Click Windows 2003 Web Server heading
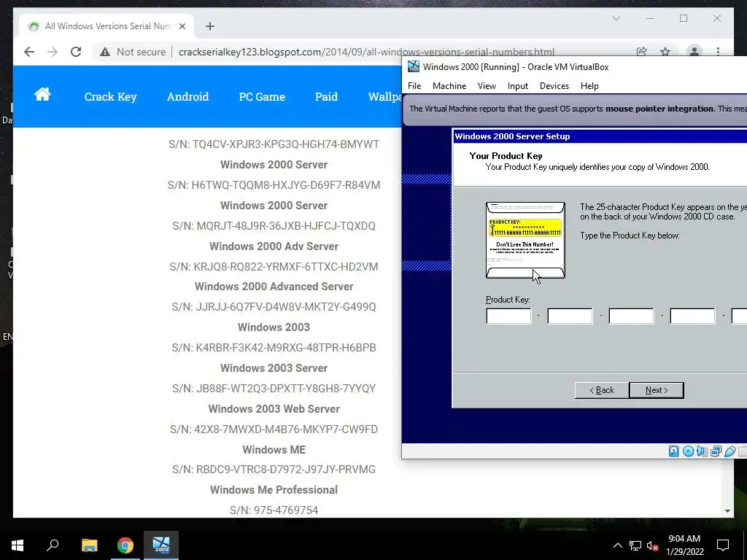Screen dimensions: 747x560 pyautogui.click(x=274, y=408)
